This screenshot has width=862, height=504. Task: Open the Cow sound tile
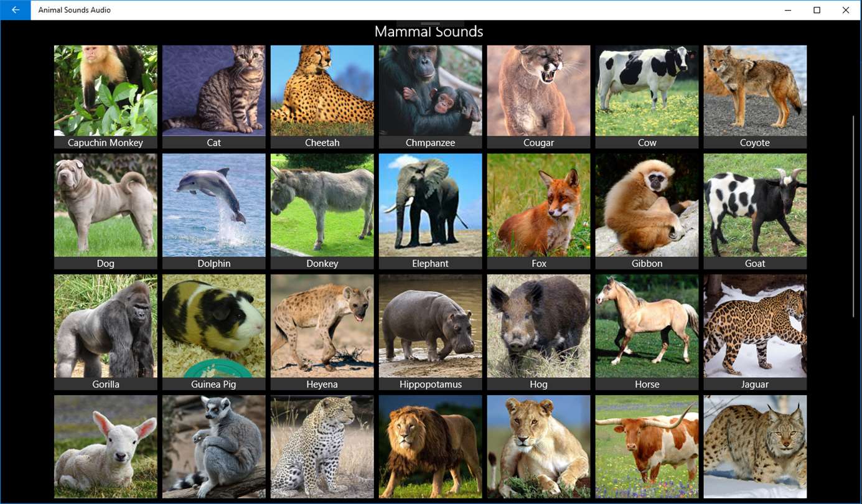(647, 97)
